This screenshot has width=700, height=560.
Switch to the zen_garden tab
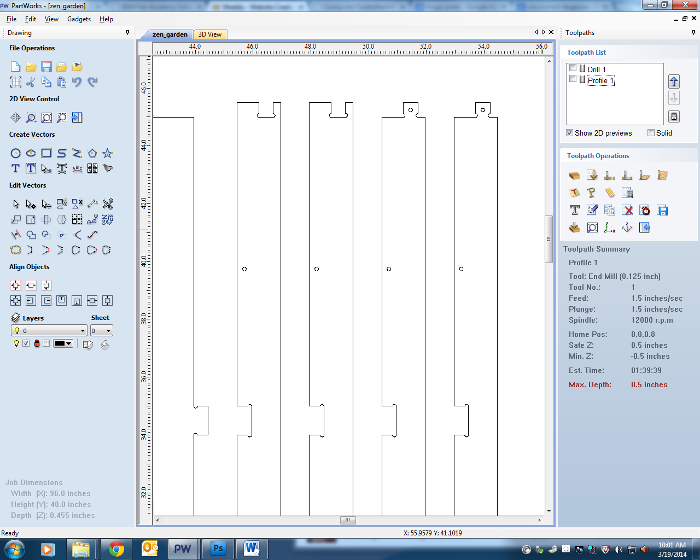170,34
